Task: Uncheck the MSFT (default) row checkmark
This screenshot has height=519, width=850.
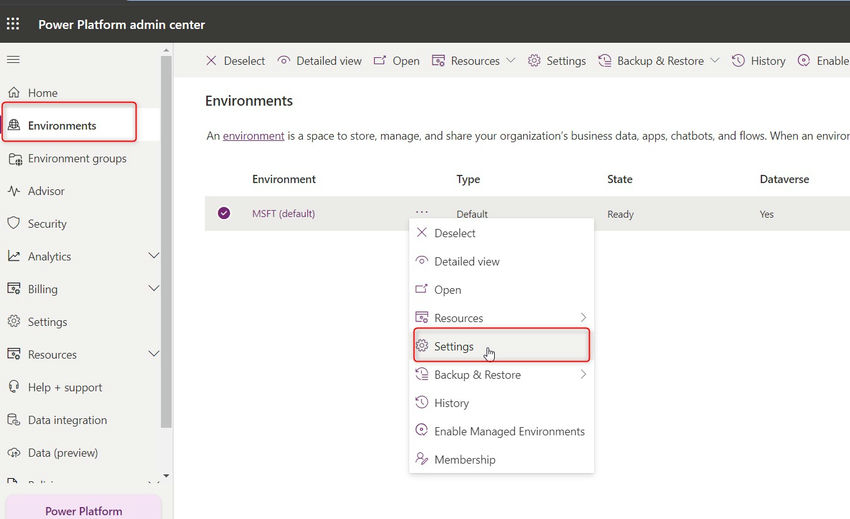Action: click(224, 213)
